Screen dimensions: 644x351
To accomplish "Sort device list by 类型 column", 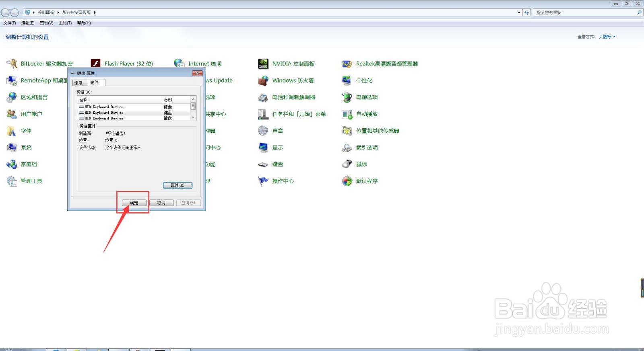I will pyautogui.click(x=176, y=100).
